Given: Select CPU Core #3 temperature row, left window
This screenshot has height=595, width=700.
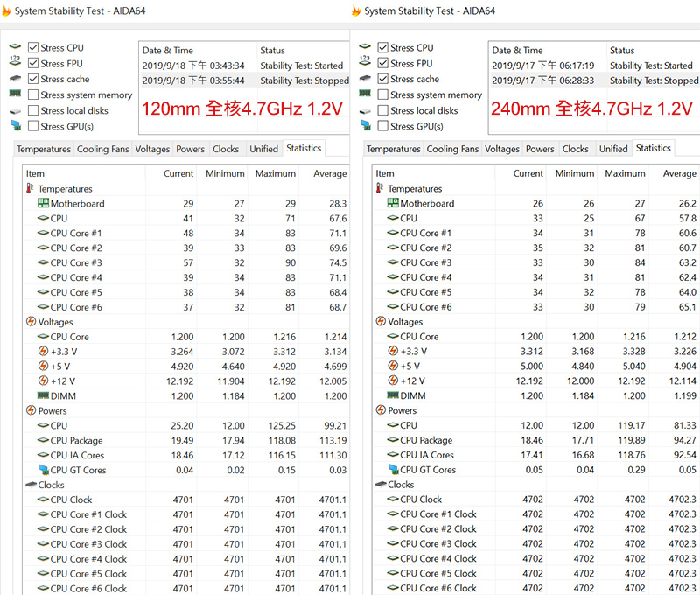Looking at the screenshot, I should pyautogui.click(x=185, y=262).
